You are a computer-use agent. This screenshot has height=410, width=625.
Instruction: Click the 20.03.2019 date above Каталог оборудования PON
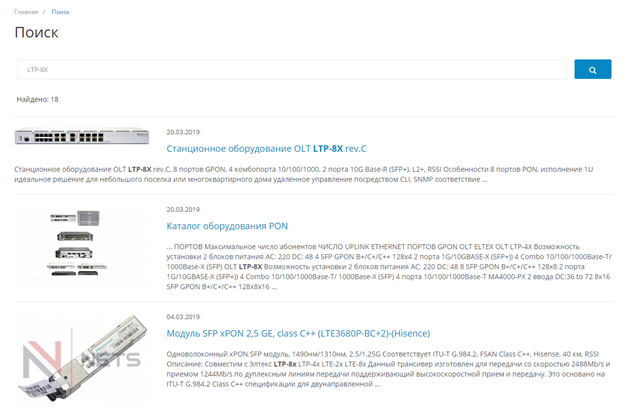183,209
